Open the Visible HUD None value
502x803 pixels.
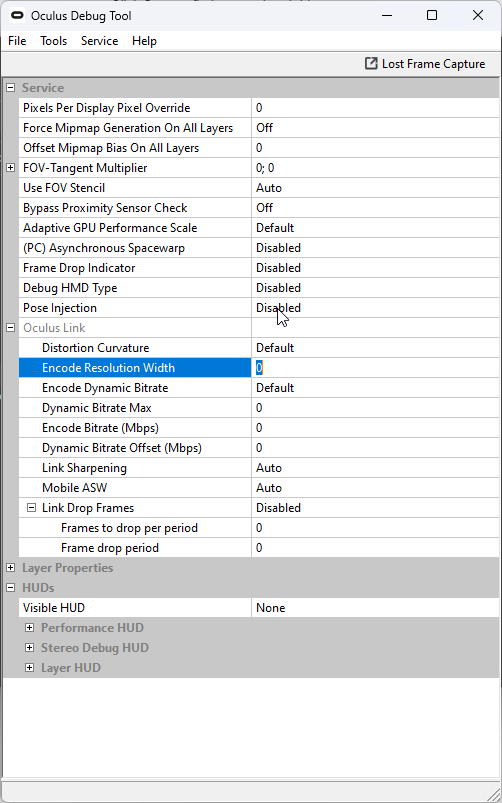click(375, 607)
